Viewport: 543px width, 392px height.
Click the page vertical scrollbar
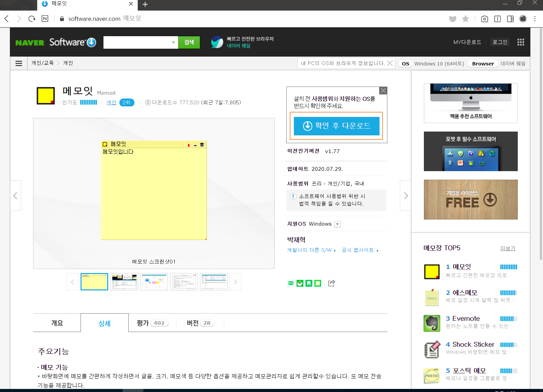click(x=541, y=144)
